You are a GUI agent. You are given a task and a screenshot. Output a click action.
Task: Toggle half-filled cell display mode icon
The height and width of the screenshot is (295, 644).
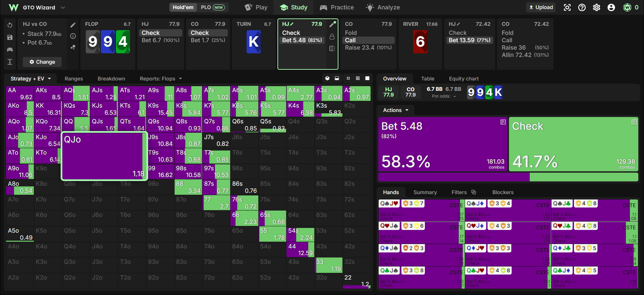point(337,78)
